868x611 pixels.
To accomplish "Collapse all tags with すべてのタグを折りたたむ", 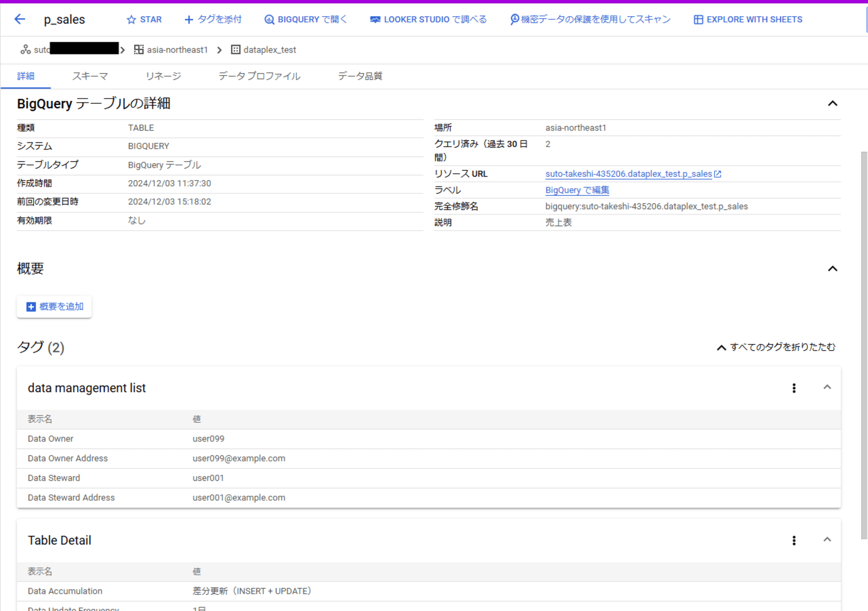I will [x=776, y=347].
